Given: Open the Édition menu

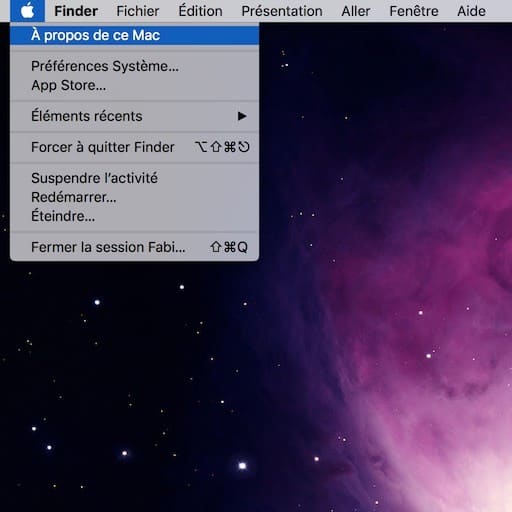Looking at the screenshot, I should pyautogui.click(x=200, y=11).
